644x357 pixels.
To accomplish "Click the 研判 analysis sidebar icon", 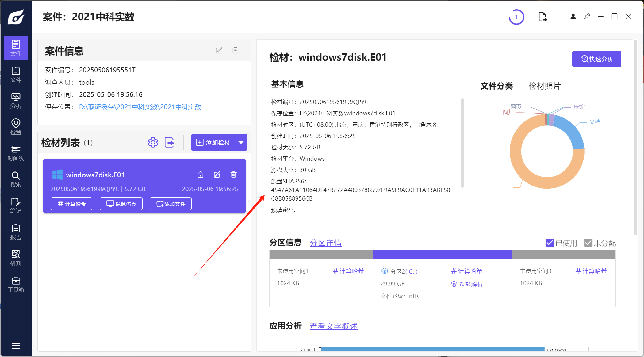I will point(16,258).
